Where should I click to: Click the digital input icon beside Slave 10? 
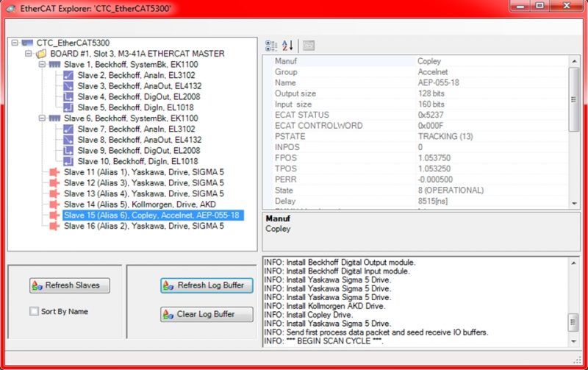point(68,161)
